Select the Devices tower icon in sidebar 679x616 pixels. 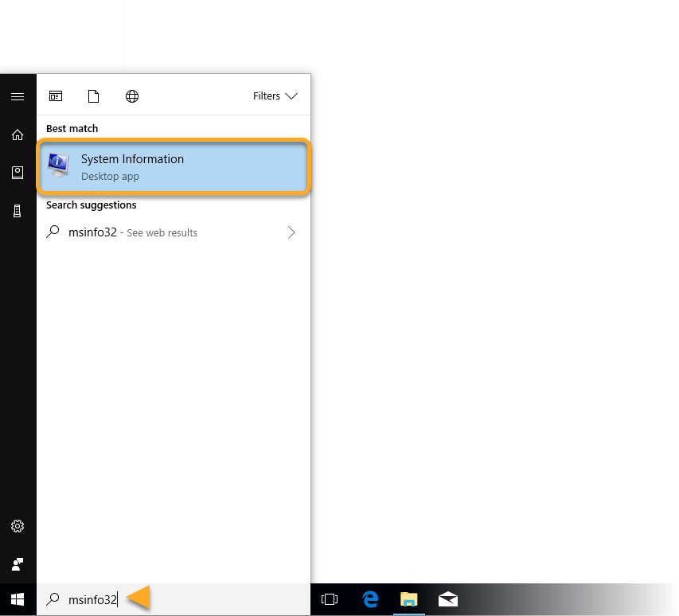point(18,211)
